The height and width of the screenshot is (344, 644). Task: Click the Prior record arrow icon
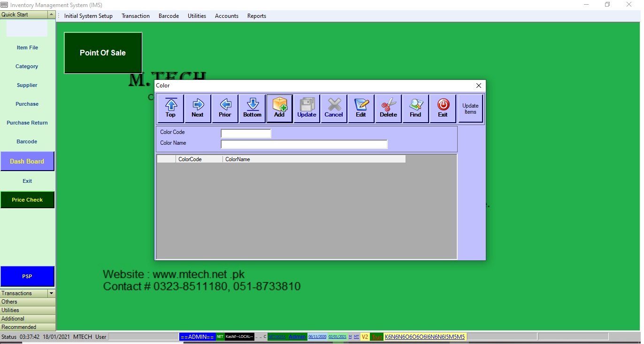click(225, 105)
